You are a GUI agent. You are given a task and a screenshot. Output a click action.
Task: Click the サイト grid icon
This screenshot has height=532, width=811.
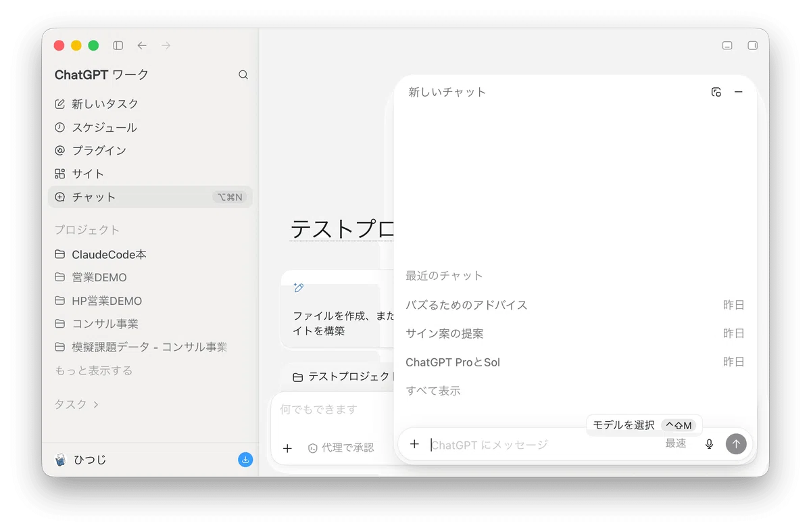[x=59, y=174]
